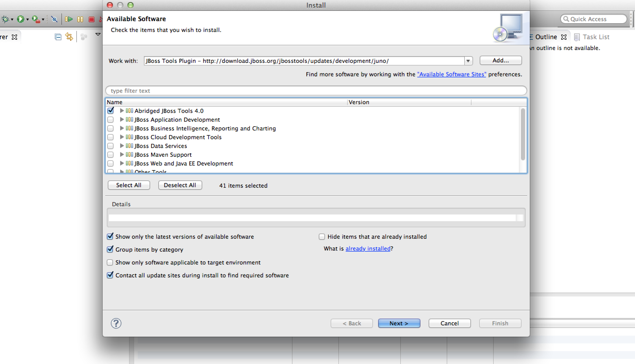
Task: Open the Available Software Sites link
Action: [451, 75]
